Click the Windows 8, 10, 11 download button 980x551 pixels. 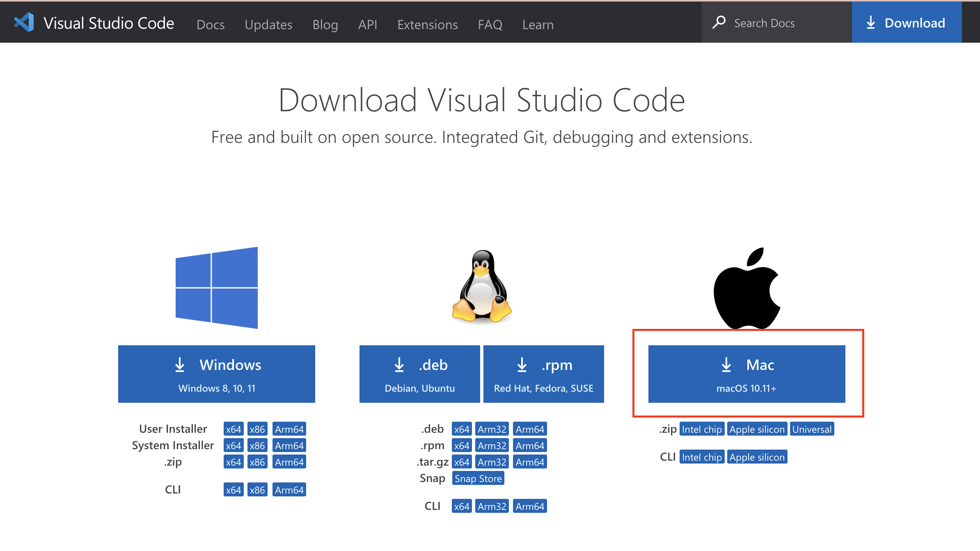(216, 374)
